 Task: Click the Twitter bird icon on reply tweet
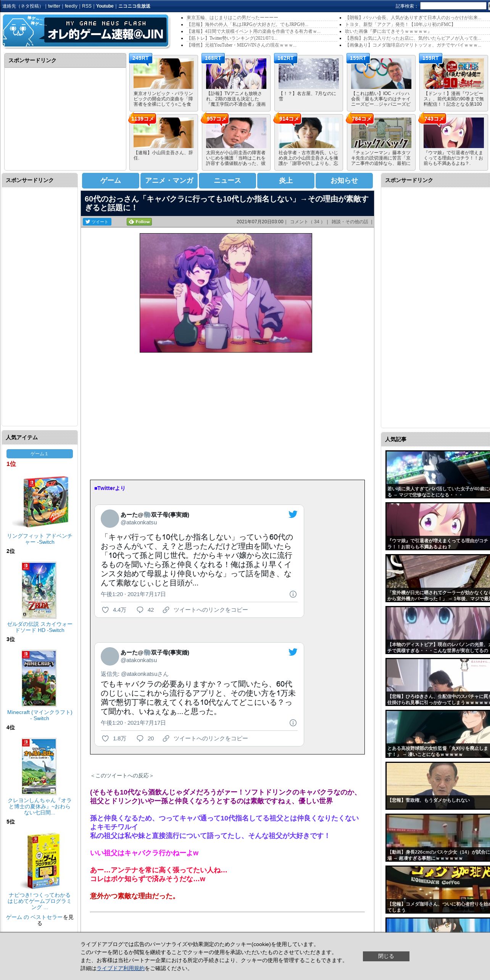coord(293,652)
